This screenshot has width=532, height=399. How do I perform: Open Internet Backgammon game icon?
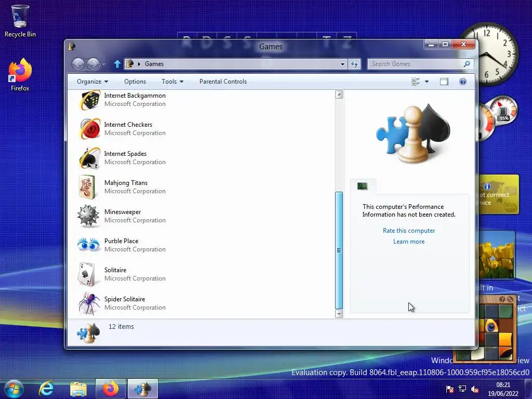(89, 99)
